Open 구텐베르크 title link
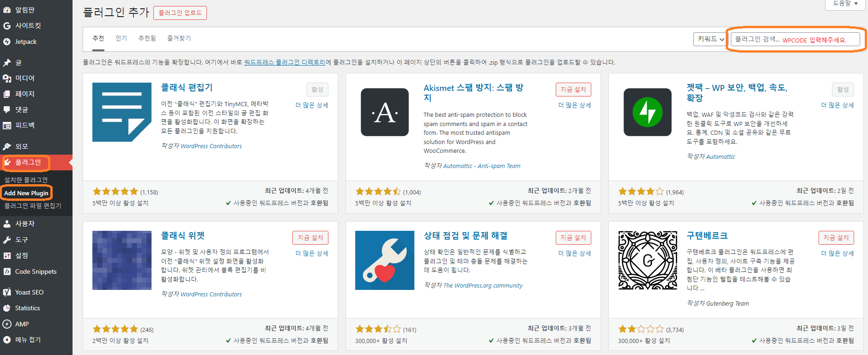Image resolution: width=868 pixels, height=355 pixels. pyautogui.click(x=707, y=236)
